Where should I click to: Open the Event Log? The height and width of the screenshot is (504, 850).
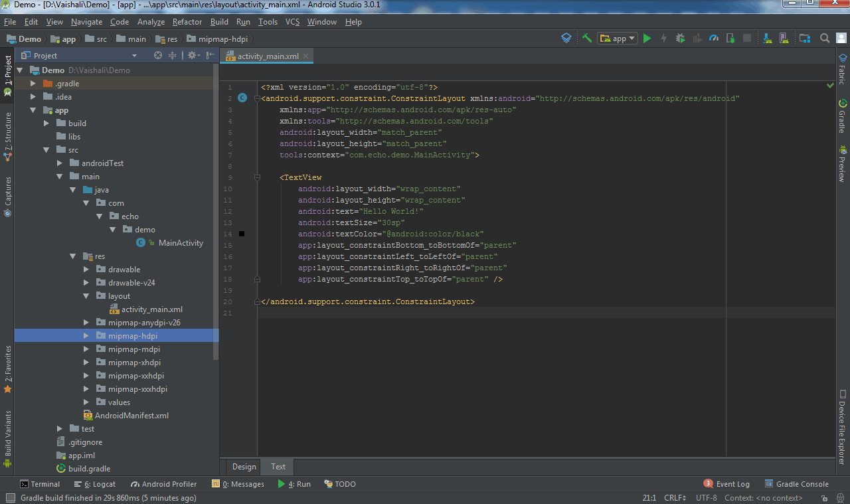click(726, 484)
